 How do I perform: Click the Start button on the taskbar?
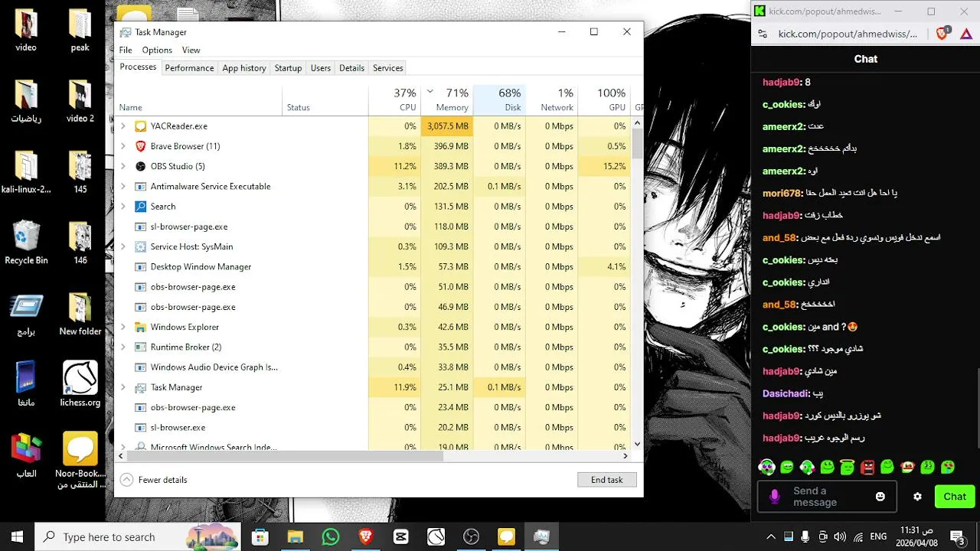pos(17,536)
